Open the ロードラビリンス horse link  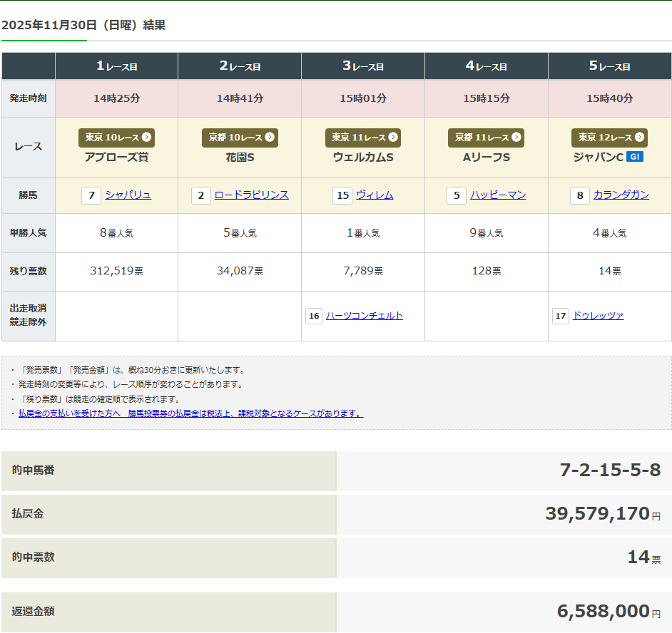click(251, 195)
